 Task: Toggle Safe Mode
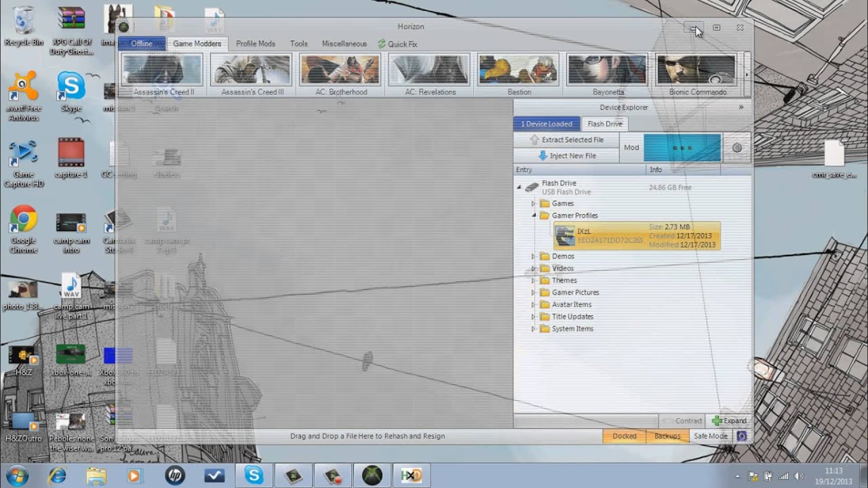(x=711, y=436)
